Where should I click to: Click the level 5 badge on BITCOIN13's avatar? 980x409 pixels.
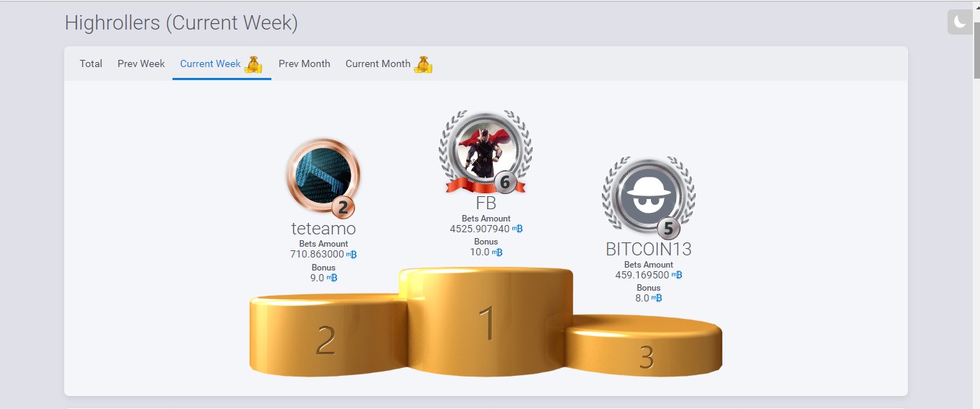[668, 229]
